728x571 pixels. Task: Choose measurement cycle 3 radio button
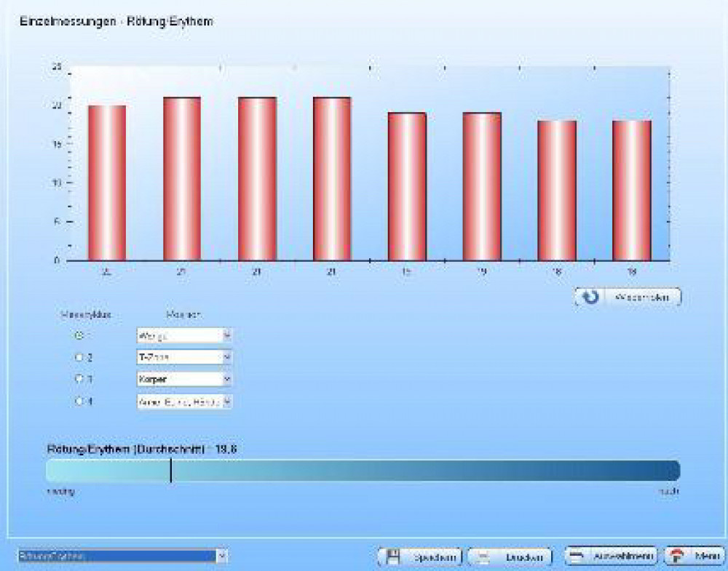pyautogui.click(x=79, y=379)
